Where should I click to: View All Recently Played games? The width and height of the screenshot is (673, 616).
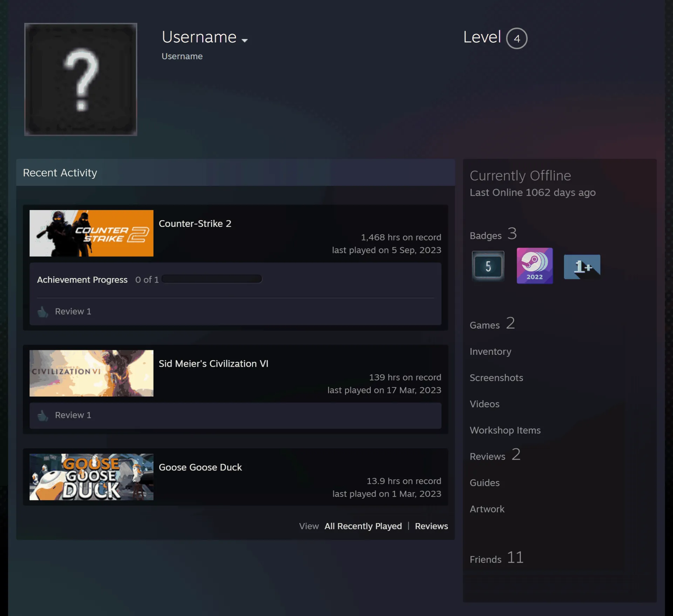pos(363,526)
